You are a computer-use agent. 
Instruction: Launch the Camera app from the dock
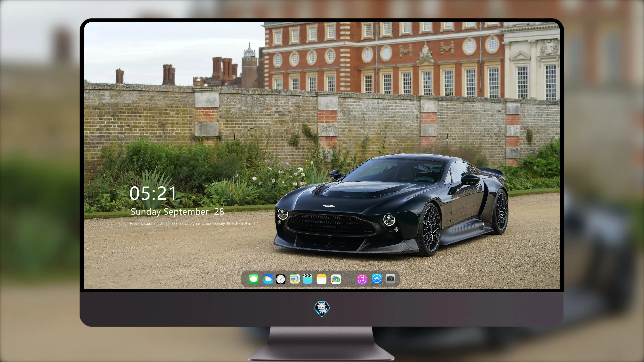[390, 279]
